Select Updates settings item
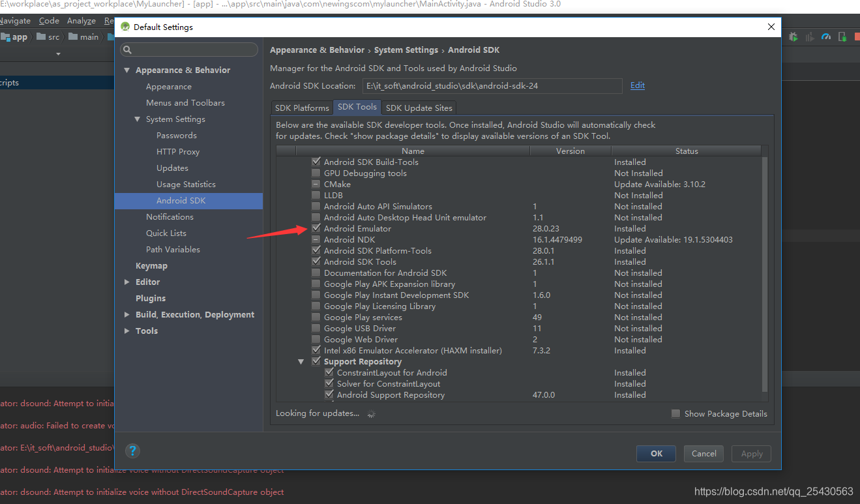 click(x=172, y=168)
